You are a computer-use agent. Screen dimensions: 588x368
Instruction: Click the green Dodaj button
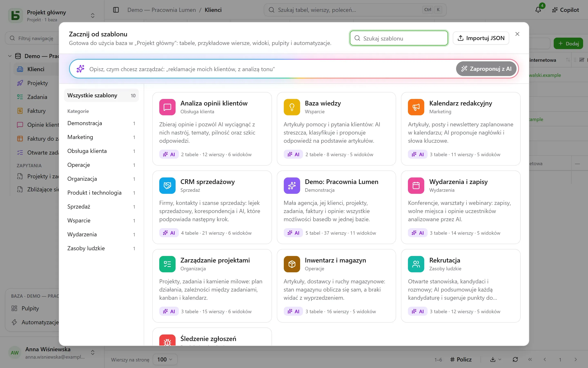568,44
